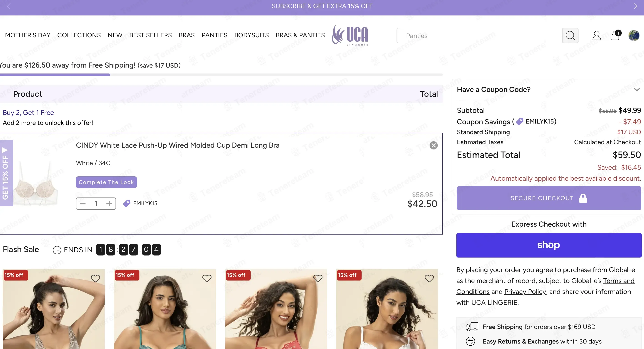
Task: Click the Standard Shipping $17 USD value
Action: (629, 132)
